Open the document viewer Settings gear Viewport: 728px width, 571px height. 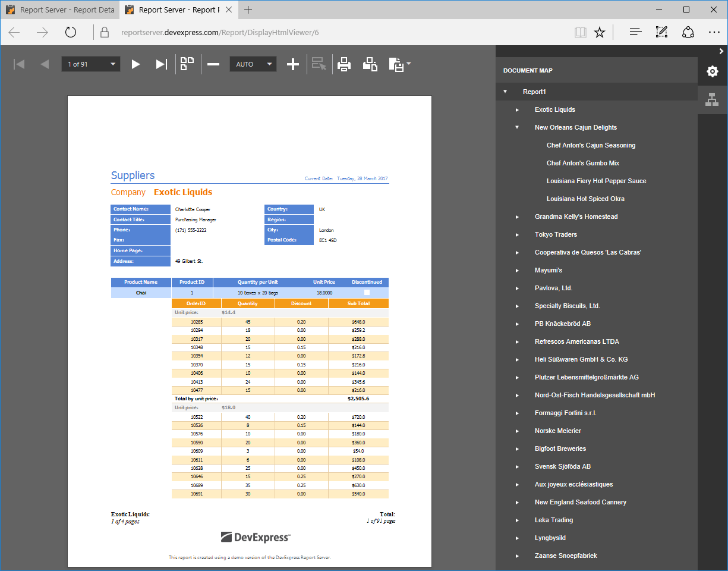711,71
